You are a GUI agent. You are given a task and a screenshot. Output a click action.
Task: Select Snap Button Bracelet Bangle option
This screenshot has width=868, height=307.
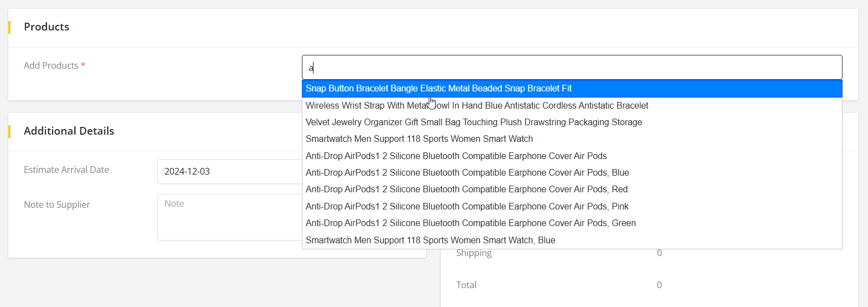pyautogui.click(x=438, y=89)
